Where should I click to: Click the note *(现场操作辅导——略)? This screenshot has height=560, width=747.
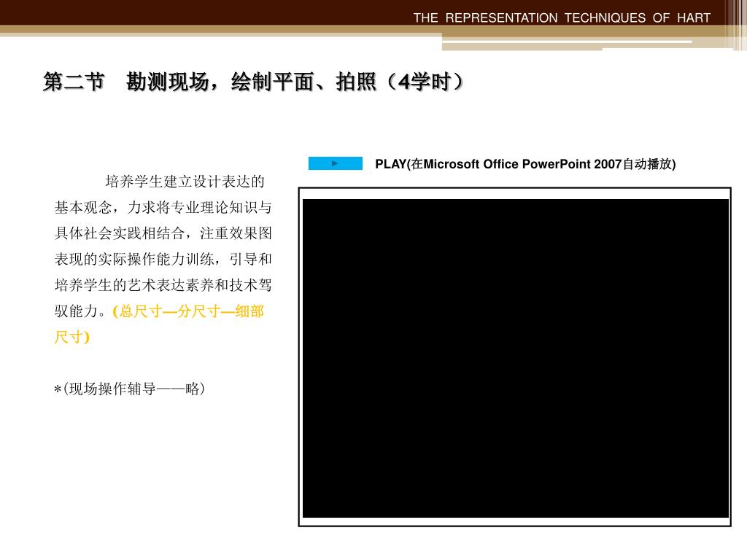pyautogui.click(x=130, y=389)
